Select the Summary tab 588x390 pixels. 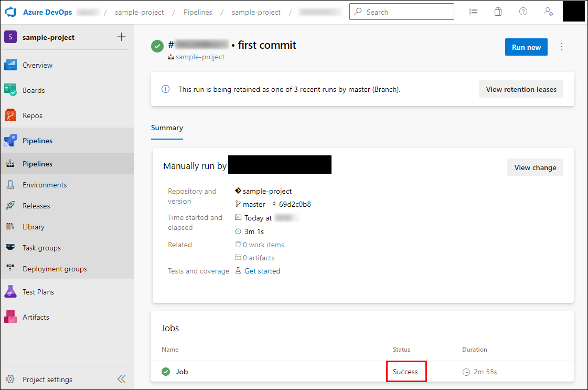[x=167, y=128]
